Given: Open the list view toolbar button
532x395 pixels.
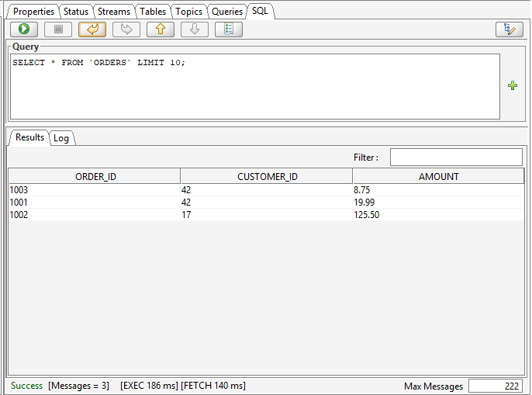Looking at the screenshot, I should point(229,29).
